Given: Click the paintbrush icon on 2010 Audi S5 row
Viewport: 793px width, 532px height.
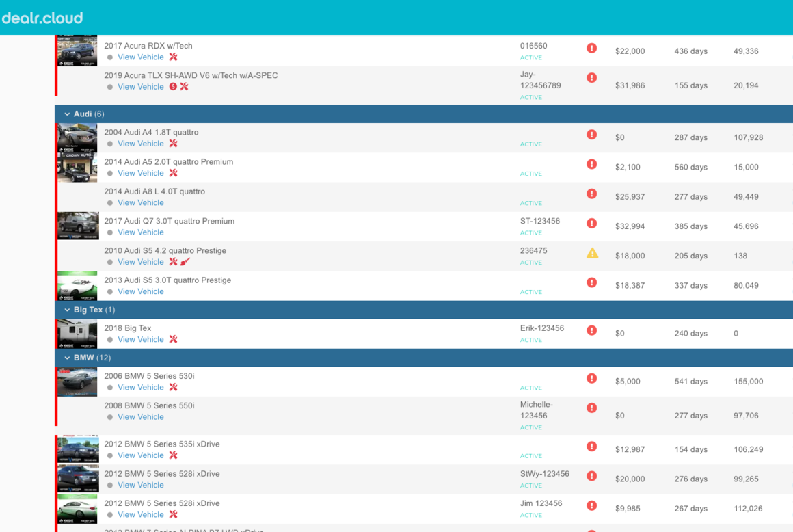Looking at the screenshot, I should pos(185,262).
